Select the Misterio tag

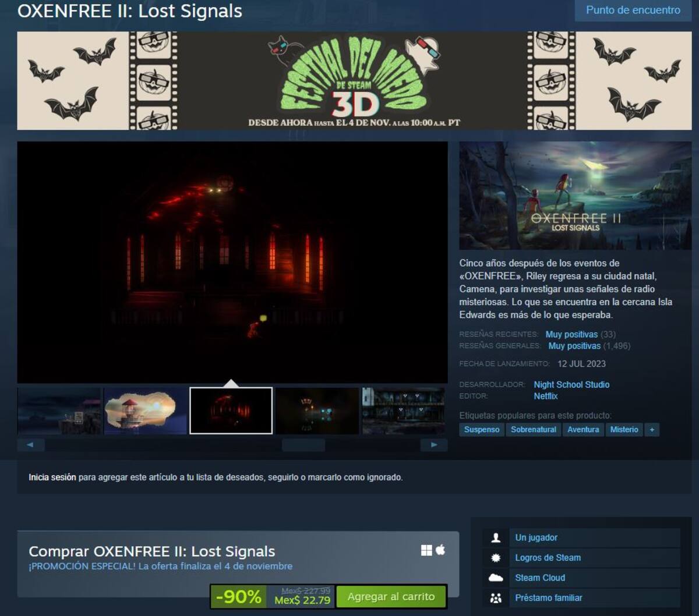[624, 430]
